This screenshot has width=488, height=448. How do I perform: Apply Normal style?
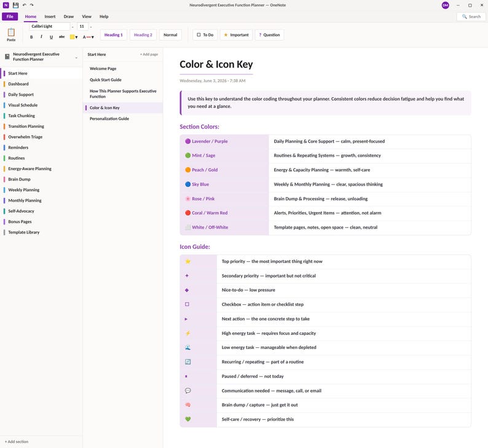pyautogui.click(x=170, y=35)
